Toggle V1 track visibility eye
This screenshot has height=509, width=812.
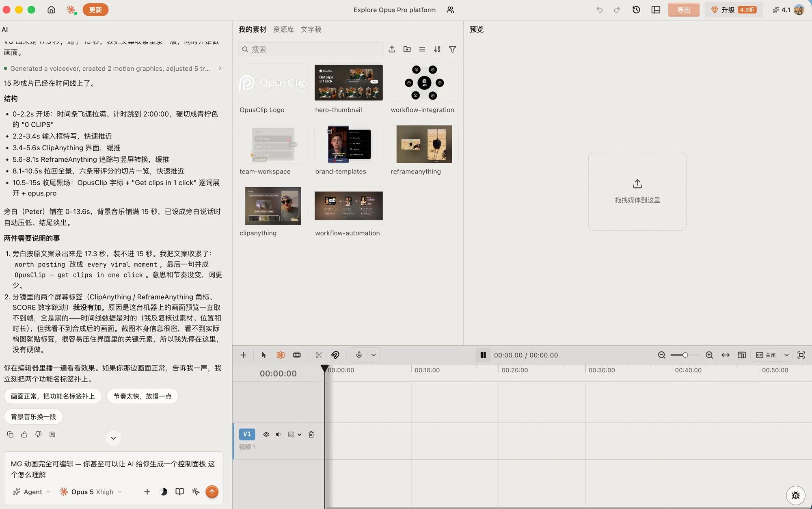(x=266, y=434)
